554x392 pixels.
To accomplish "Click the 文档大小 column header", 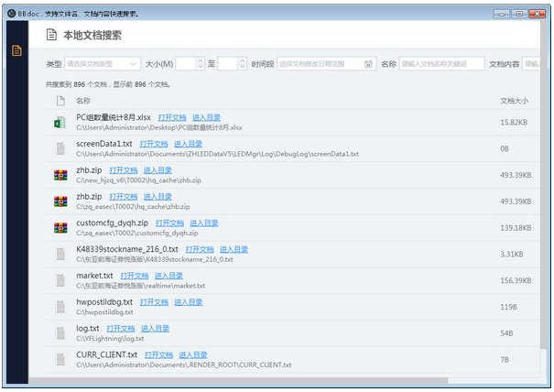I will (x=514, y=100).
